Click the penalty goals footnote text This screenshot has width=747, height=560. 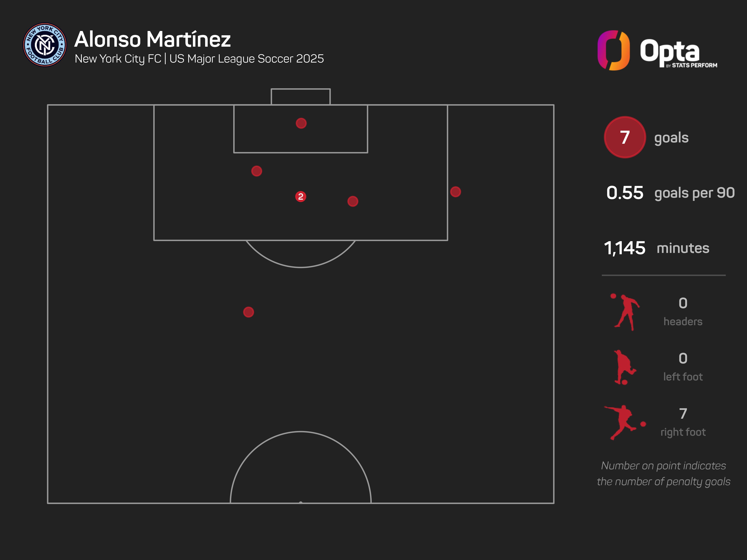pos(663,473)
